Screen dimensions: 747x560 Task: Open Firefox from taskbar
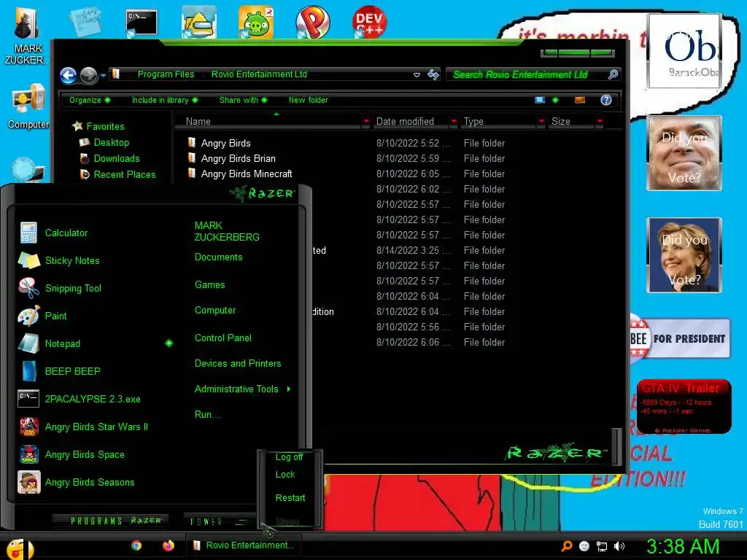(x=169, y=545)
